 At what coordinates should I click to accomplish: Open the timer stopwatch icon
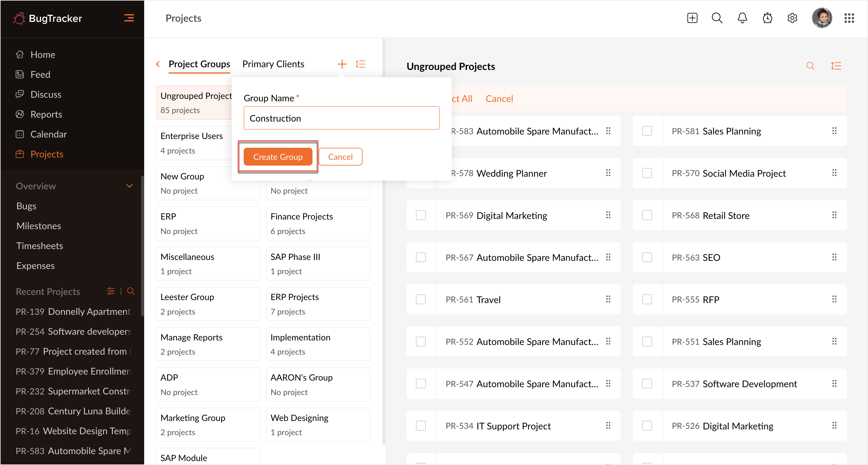pyautogui.click(x=767, y=18)
